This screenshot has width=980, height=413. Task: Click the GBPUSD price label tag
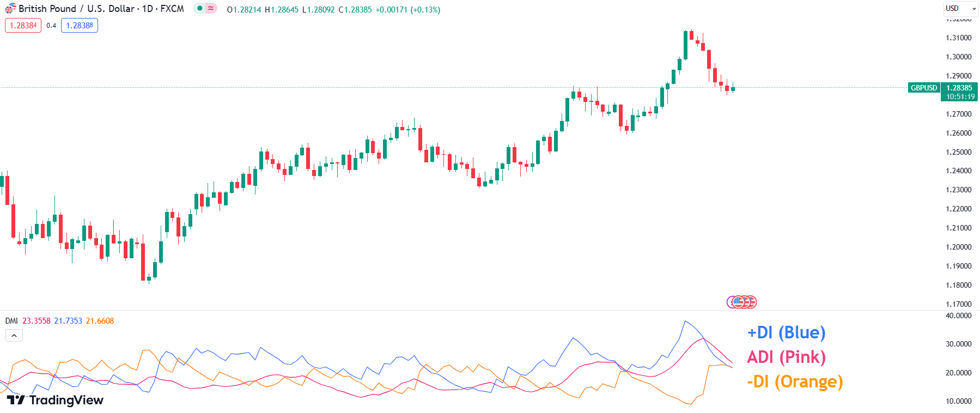924,88
